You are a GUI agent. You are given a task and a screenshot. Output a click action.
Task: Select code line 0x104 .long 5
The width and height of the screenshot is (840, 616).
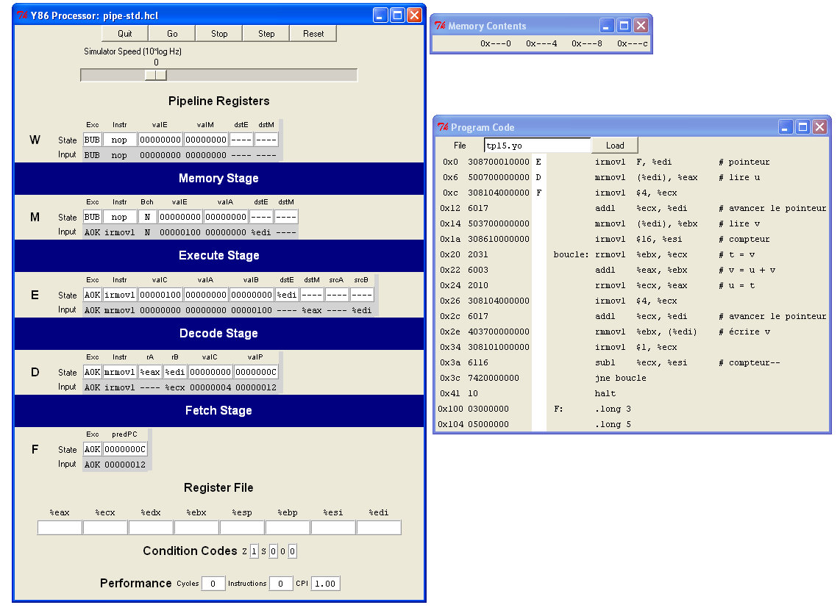click(x=632, y=424)
